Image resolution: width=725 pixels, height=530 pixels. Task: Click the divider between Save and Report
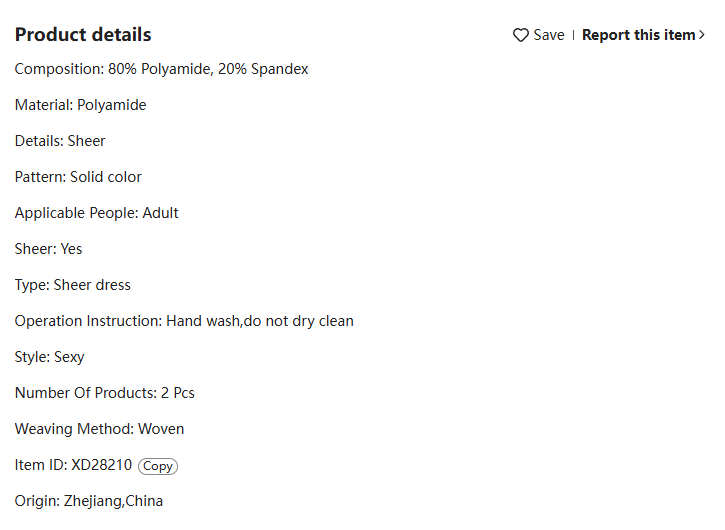[573, 35]
